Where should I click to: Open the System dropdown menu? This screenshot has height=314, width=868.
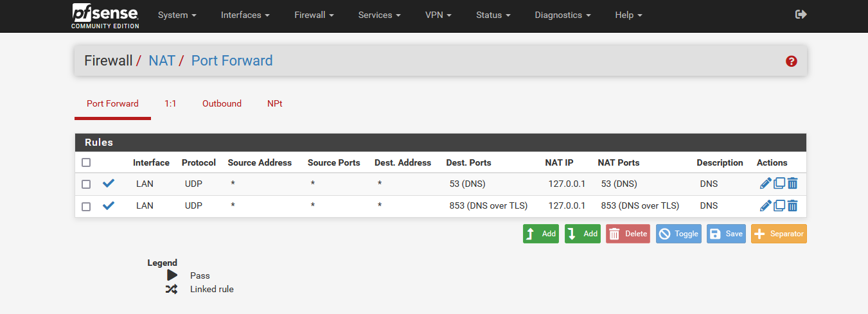[x=177, y=15]
